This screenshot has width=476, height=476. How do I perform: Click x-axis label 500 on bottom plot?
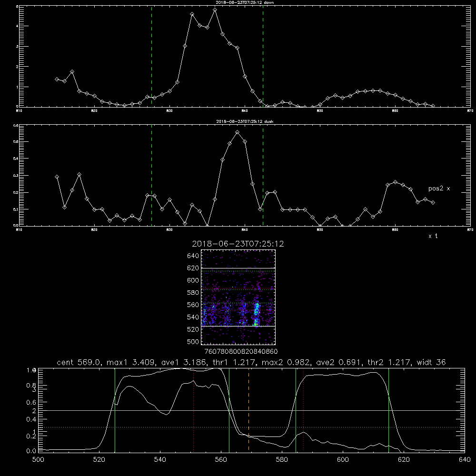click(x=38, y=460)
